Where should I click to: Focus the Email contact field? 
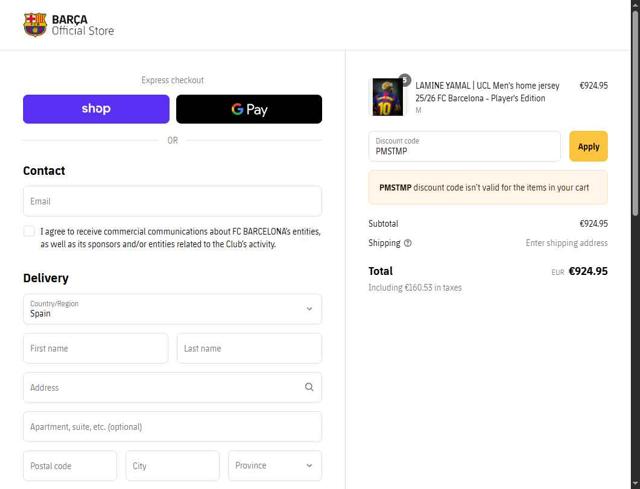[x=173, y=201]
